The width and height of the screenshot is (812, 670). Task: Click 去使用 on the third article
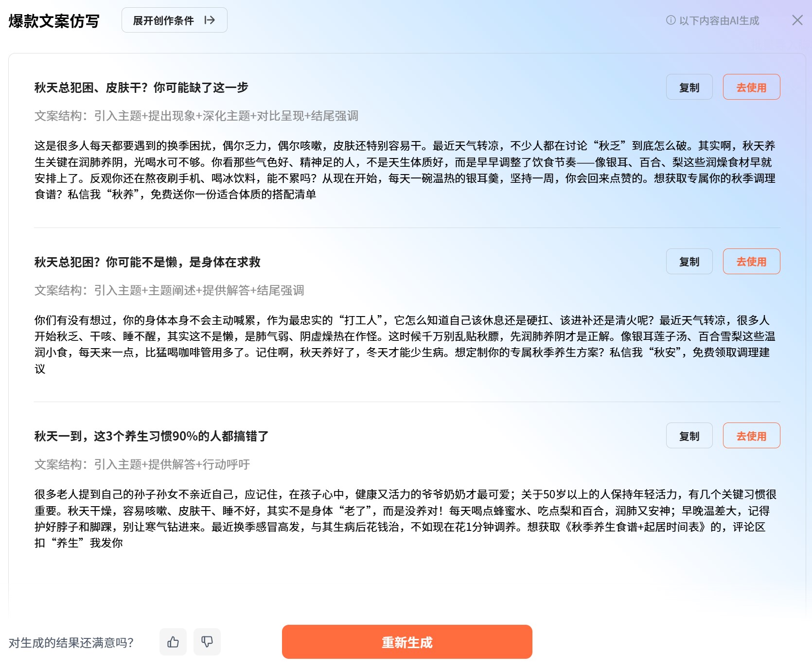tap(751, 436)
